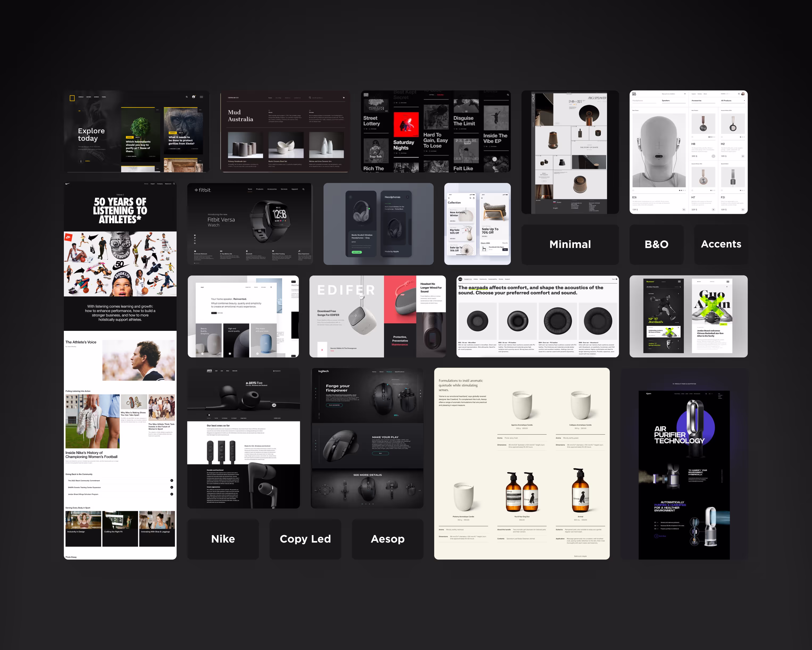Click the B&O logo icon
This screenshot has height=650, width=812.
pos(634,94)
